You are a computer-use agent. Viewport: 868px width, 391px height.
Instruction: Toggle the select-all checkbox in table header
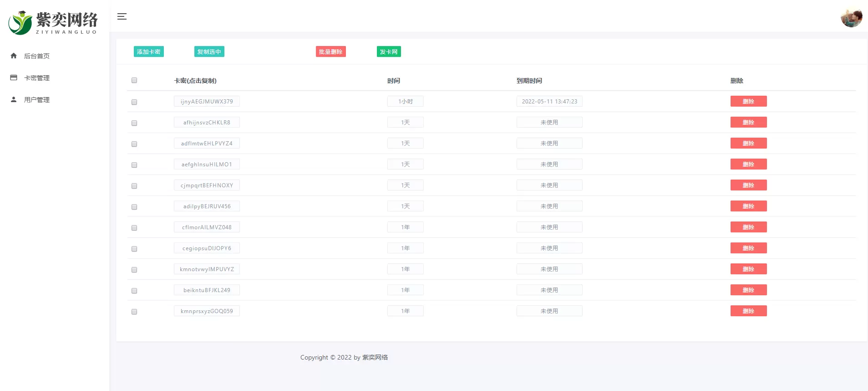click(x=134, y=80)
